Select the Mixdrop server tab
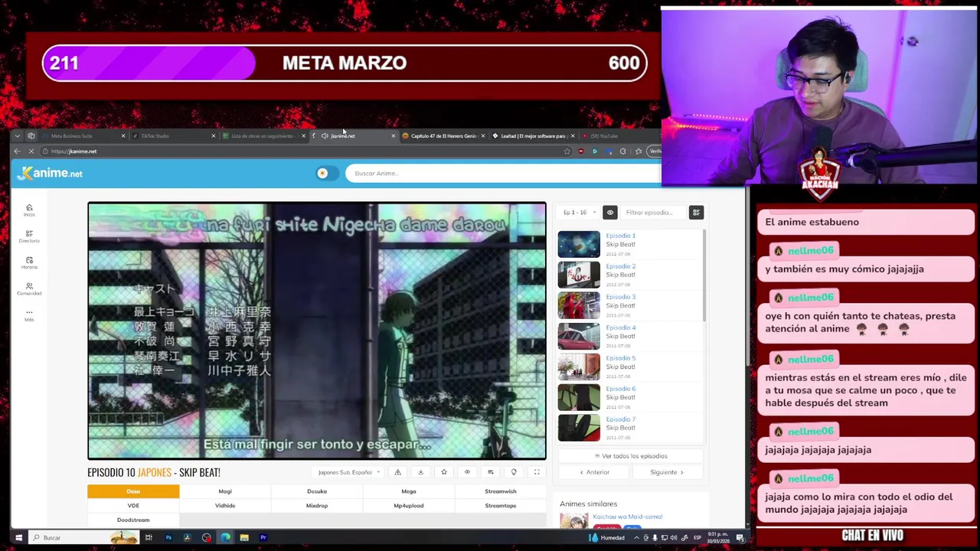 [317, 505]
